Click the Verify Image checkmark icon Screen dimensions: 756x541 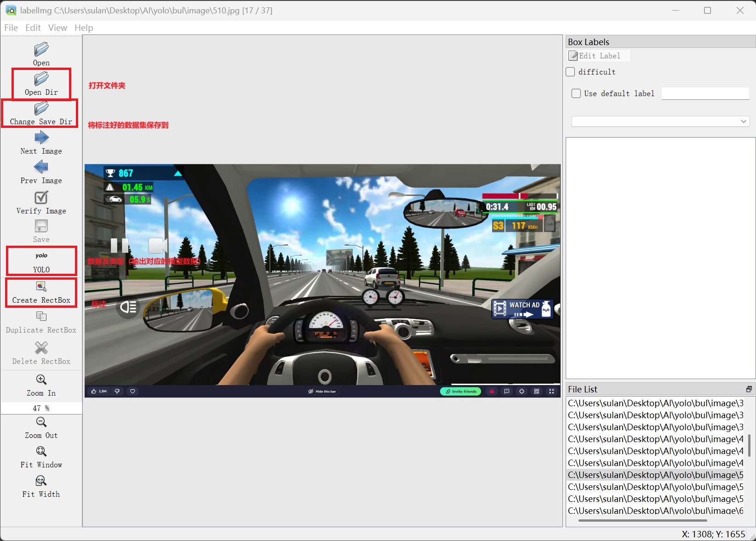tap(41, 197)
